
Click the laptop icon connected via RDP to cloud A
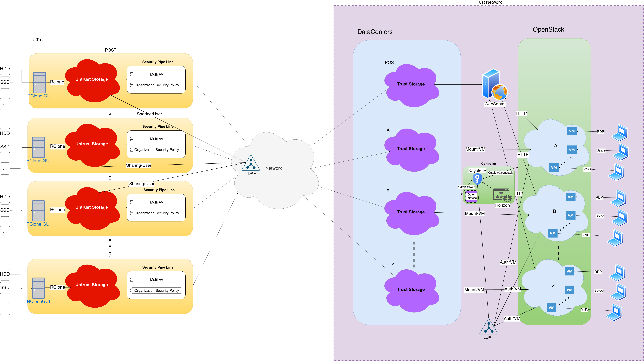coord(620,133)
